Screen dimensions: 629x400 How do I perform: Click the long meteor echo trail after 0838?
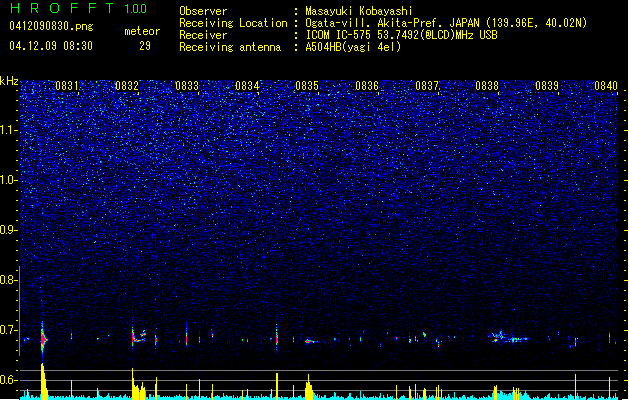(510, 338)
